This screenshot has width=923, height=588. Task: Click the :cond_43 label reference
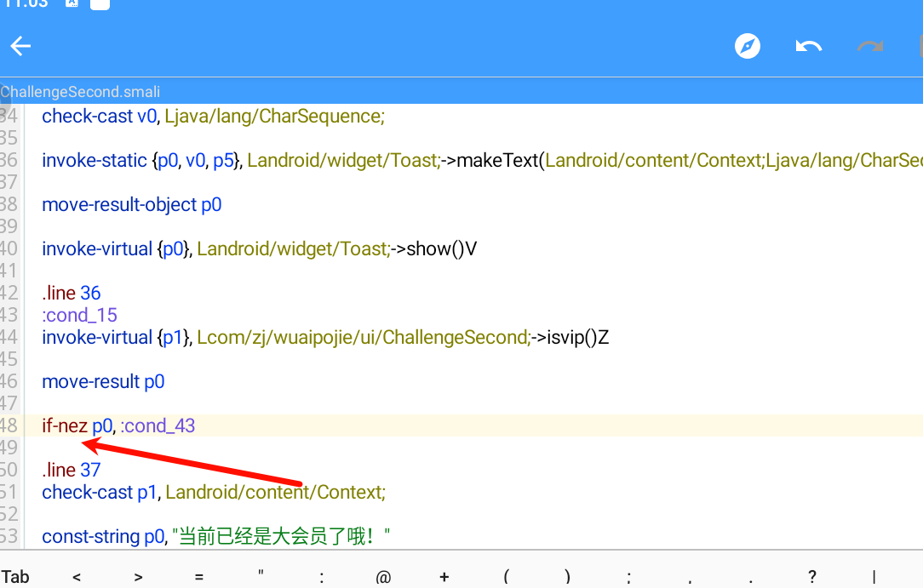coord(158,425)
